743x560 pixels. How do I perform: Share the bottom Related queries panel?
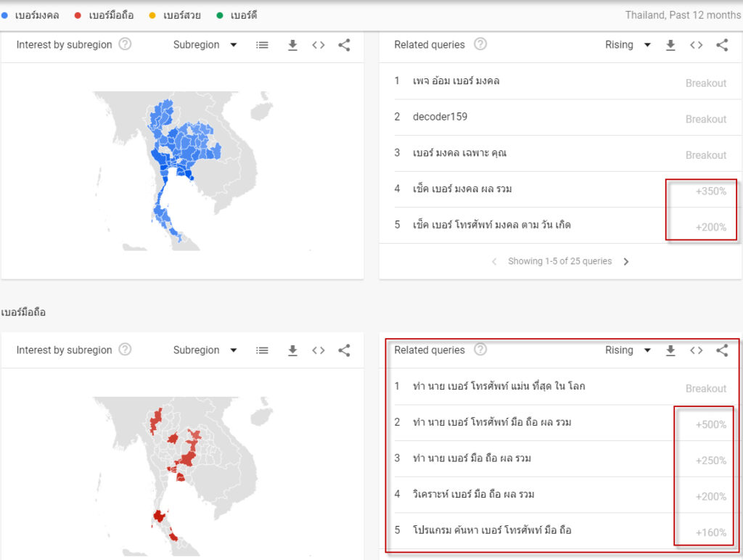click(x=722, y=350)
